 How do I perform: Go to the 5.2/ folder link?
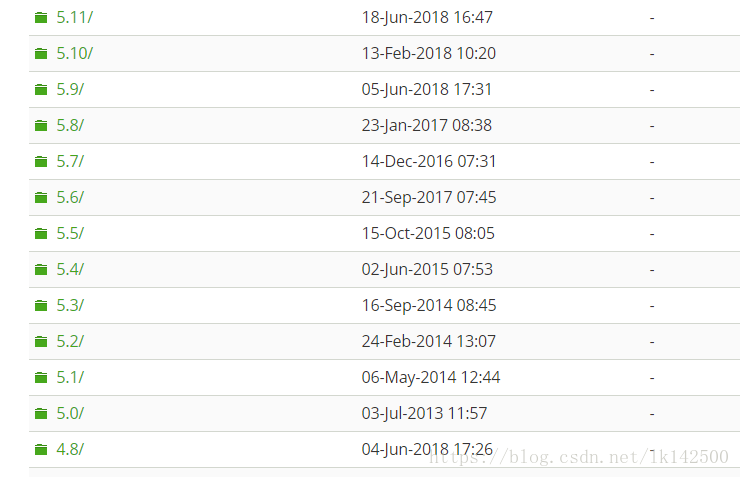coord(70,342)
